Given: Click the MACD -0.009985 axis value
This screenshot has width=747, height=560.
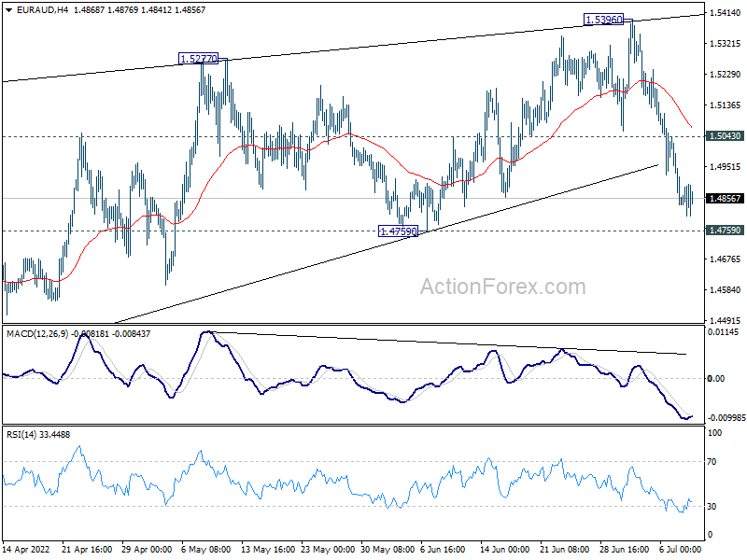Looking at the screenshot, I should (x=726, y=417).
